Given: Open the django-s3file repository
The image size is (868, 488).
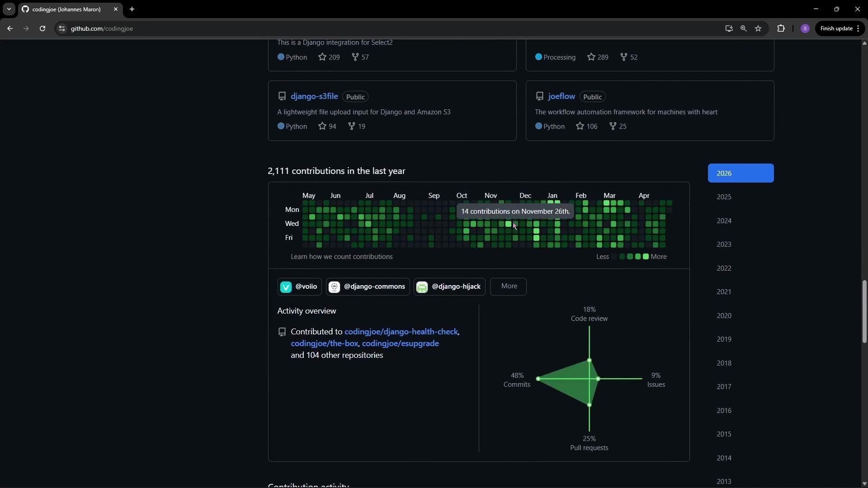Looking at the screenshot, I should tap(314, 96).
